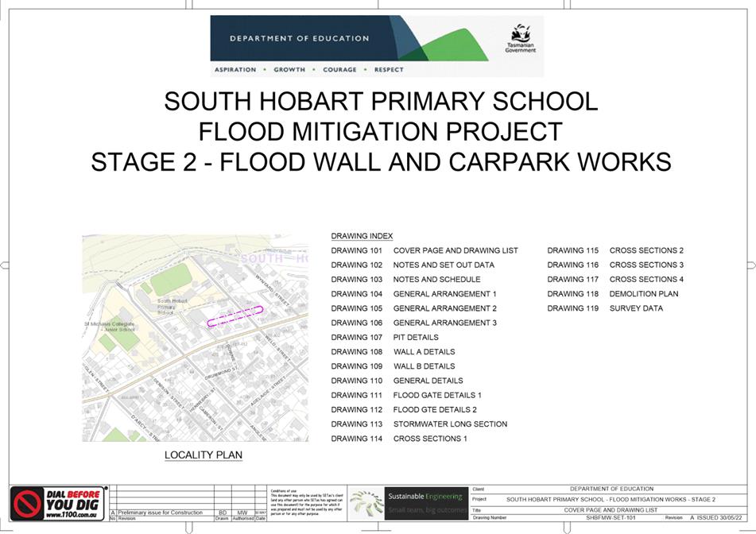Click the title block Title value 'COVER PAGE AND DRAWING LIST'
Image resolution: width=756 pixels, height=534 pixels.
tap(611, 510)
